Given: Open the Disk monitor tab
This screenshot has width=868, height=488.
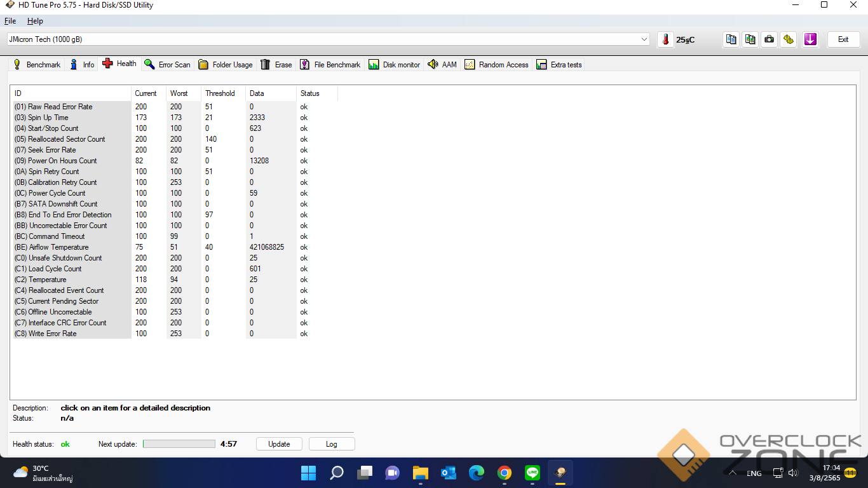Looking at the screenshot, I should pos(395,65).
